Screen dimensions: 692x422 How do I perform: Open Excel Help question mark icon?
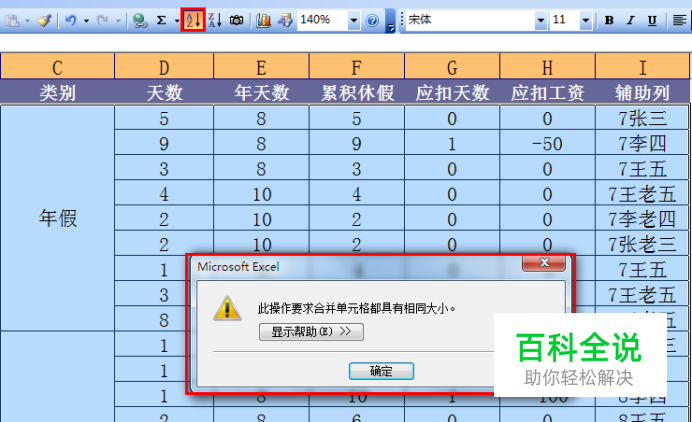pos(372,20)
